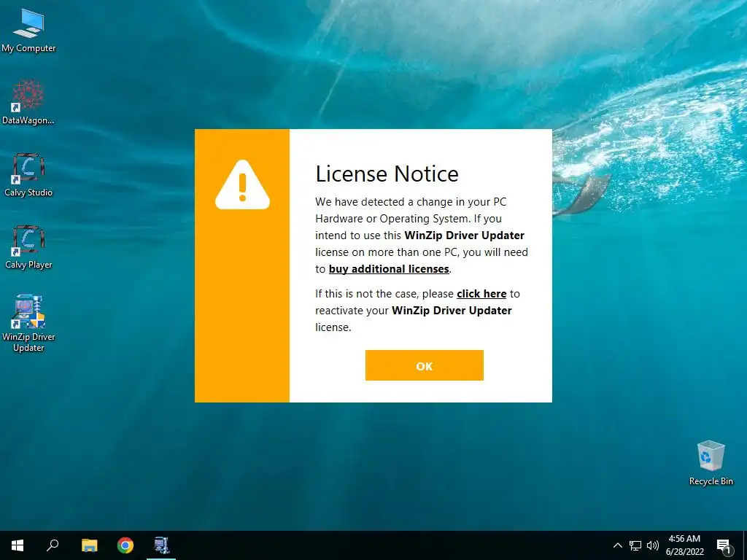Select the Recycle Bin icon
Image resolution: width=747 pixels, height=560 pixels.
tap(711, 463)
